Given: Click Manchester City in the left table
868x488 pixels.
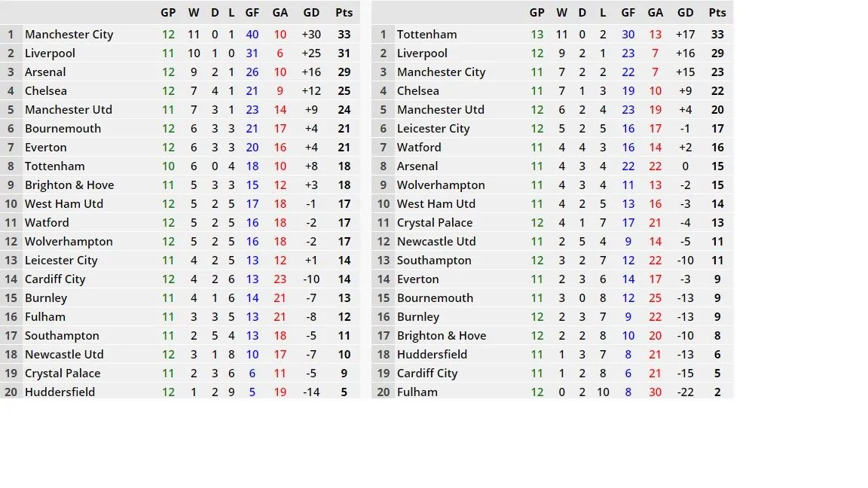Looking at the screenshot, I should (x=69, y=35).
